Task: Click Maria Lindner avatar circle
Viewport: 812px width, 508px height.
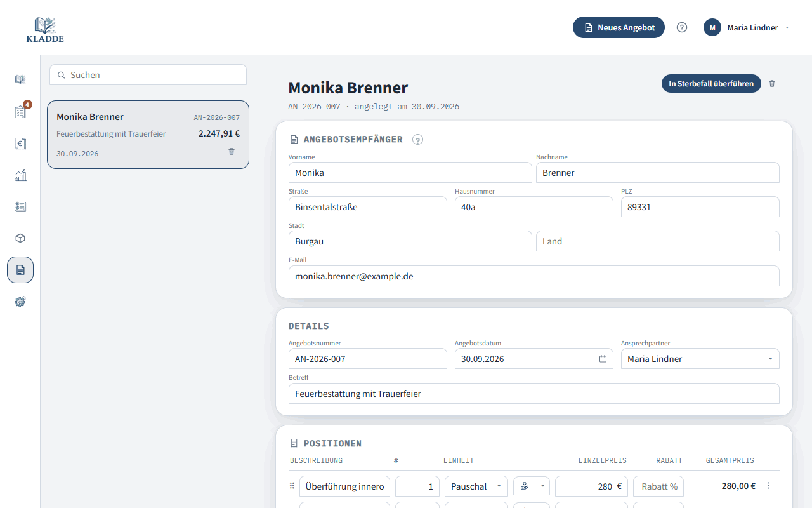Action: pos(712,27)
